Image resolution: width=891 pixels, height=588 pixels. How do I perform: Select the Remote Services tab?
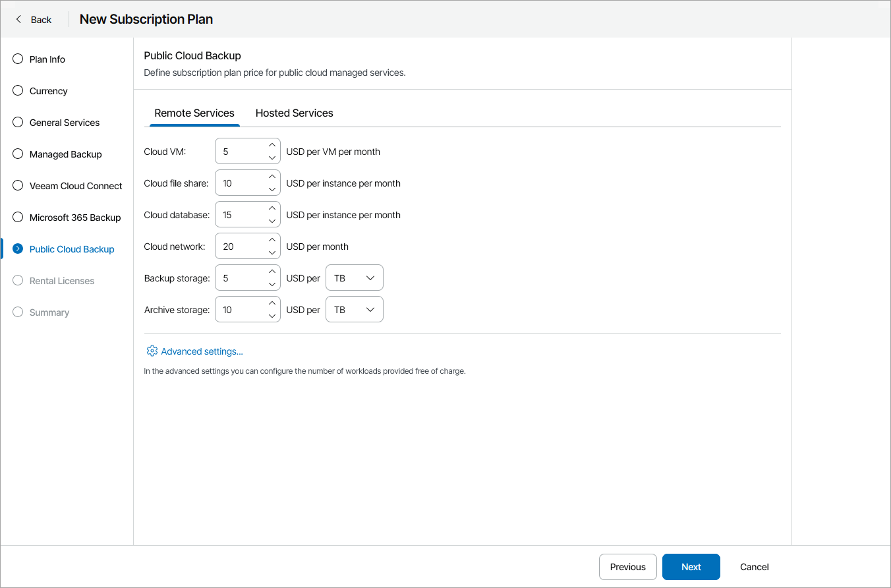pyautogui.click(x=194, y=113)
